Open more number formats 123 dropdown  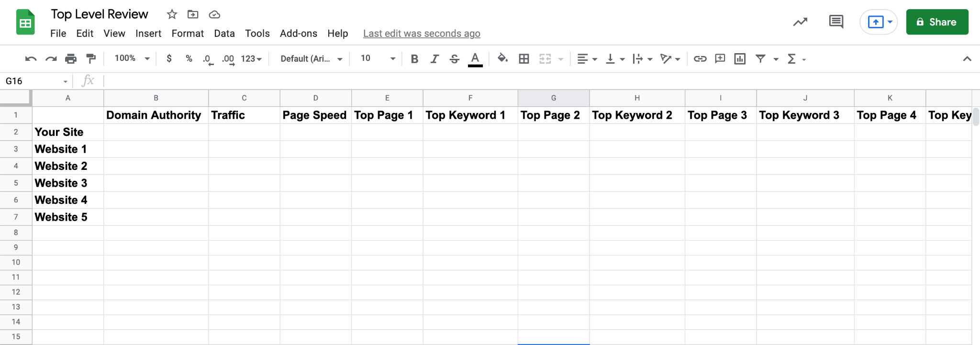click(x=251, y=59)
